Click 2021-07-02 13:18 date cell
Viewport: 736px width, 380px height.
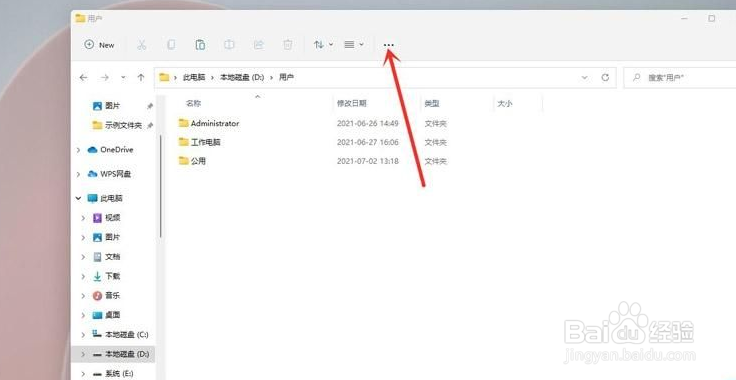tap(368, 161)
